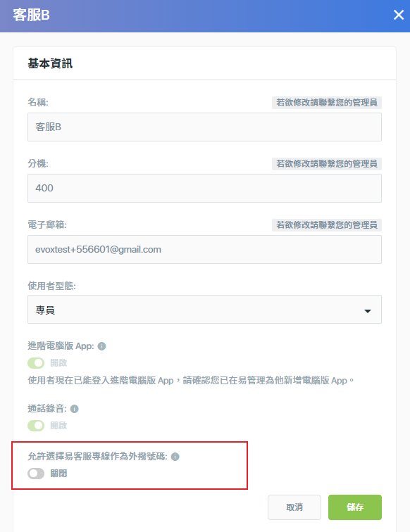Click 若欲修改請聯繫您的管理員 badge above 電子郵箱 field

327,225
